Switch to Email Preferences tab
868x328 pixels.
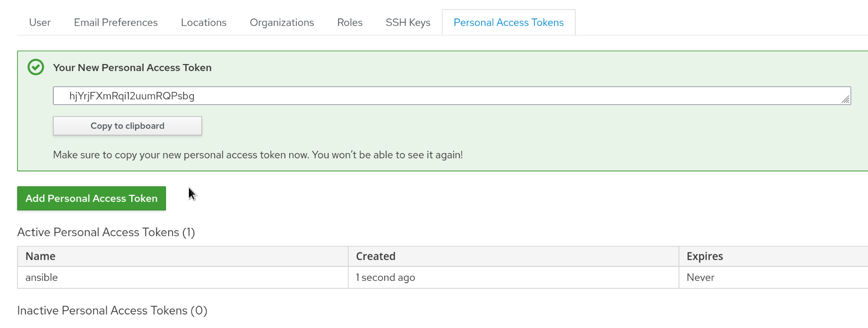(116, 22)
